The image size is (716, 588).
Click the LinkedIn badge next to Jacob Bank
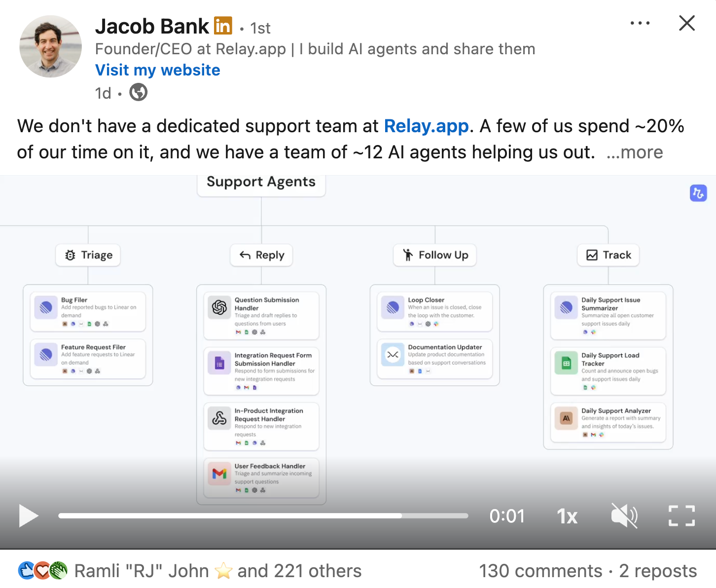tap(223, 26)
